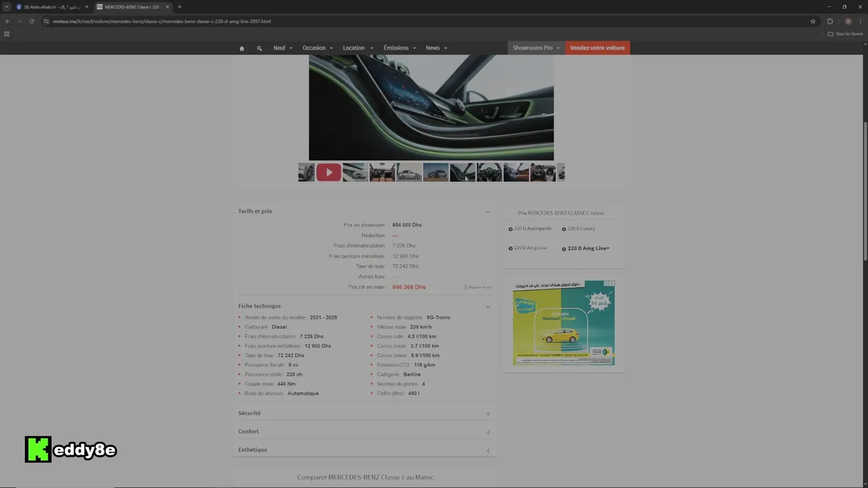The image size is (868, 488).
Task: Open a new browser tab
Action: coord(179,7)
